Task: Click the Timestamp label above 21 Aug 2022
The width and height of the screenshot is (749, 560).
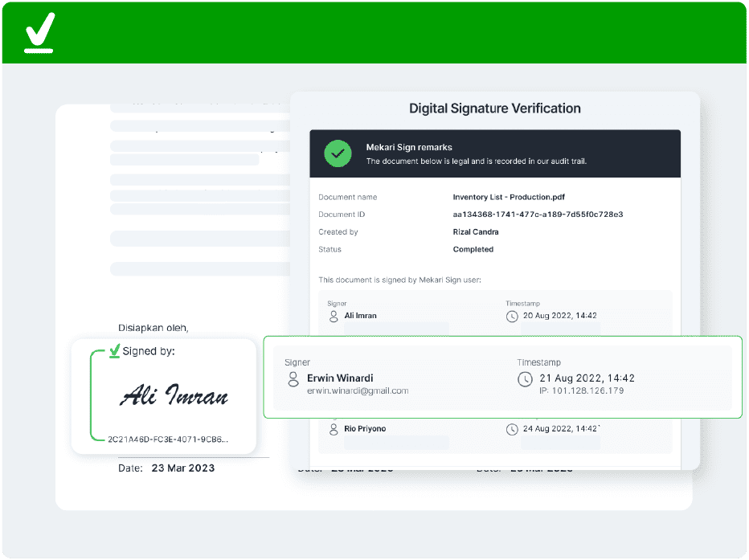Action: pos(538,362)
